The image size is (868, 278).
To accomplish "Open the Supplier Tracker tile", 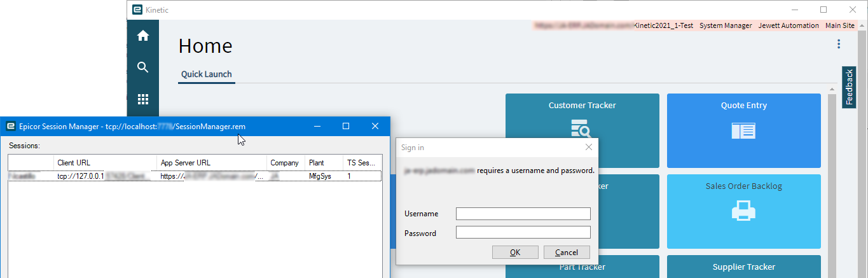I will [743, 267].
